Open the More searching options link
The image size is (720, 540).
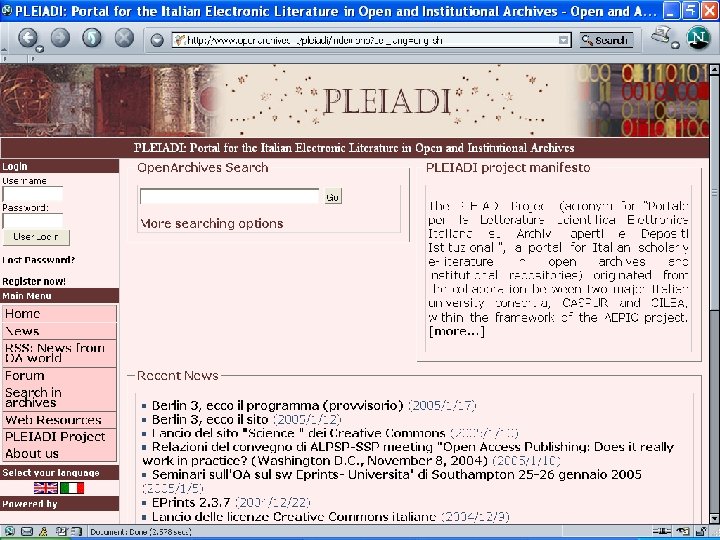[212, 224]
